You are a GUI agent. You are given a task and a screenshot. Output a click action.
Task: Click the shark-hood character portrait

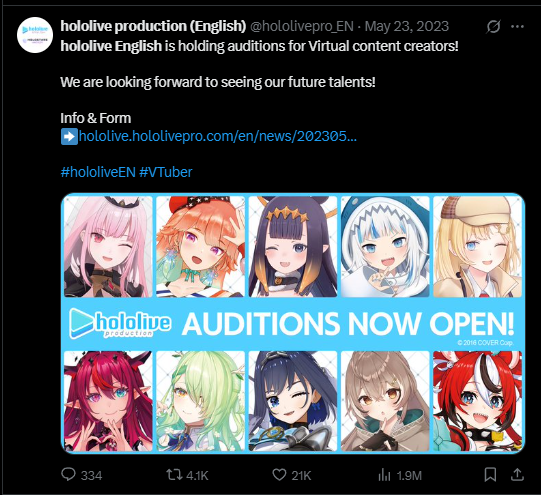click(385, 247)
